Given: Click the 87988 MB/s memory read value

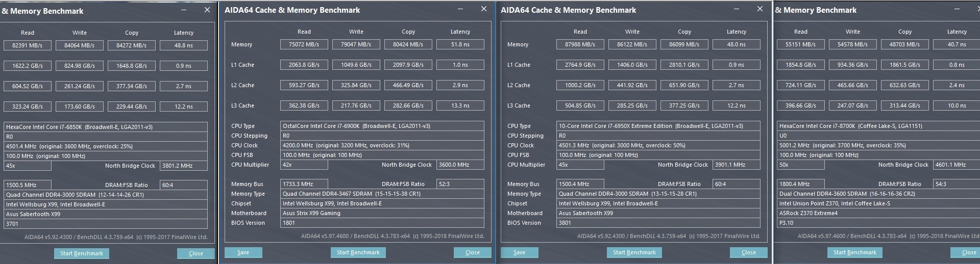Looking at the screenshot, I should [580, 44].
